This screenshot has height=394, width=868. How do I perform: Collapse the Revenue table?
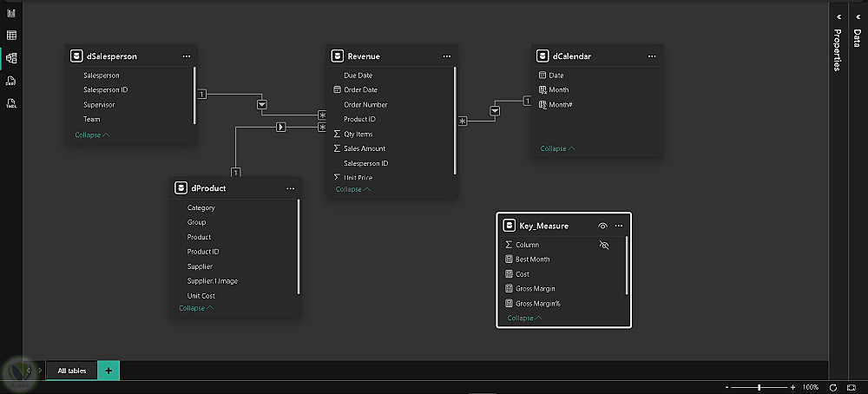click(352, 189)
